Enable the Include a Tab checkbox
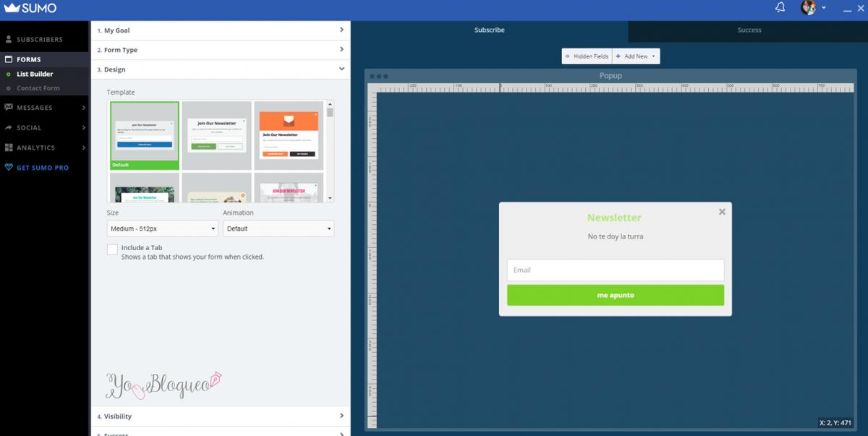The width and height of the screenshot is (868, 436). (112, 249)
